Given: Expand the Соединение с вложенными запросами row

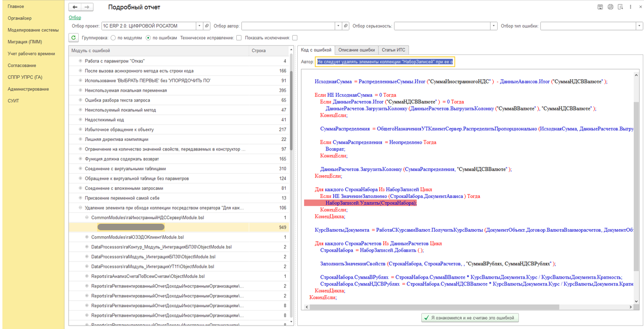Looking at the screenshot, I should click(x=80, y=188).
